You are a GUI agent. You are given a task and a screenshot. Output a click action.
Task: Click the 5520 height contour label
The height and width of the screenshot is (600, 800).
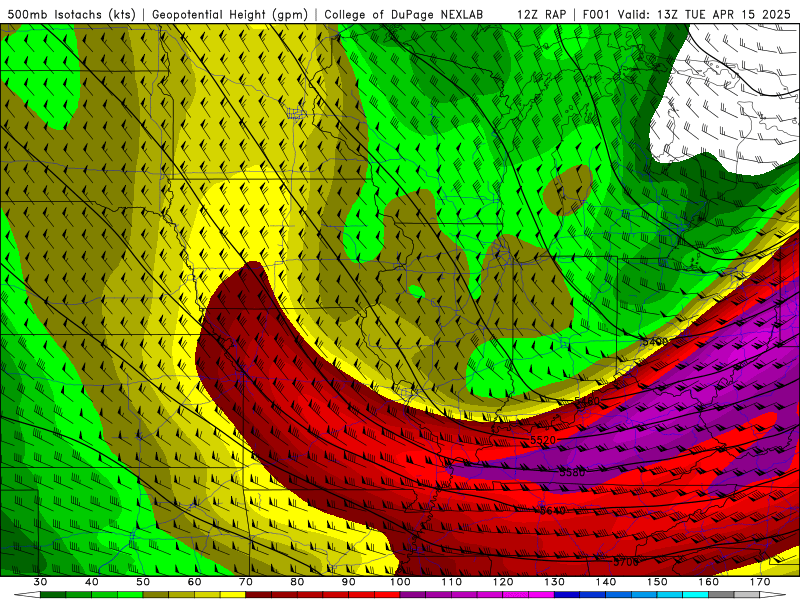(x=543, y=440)
